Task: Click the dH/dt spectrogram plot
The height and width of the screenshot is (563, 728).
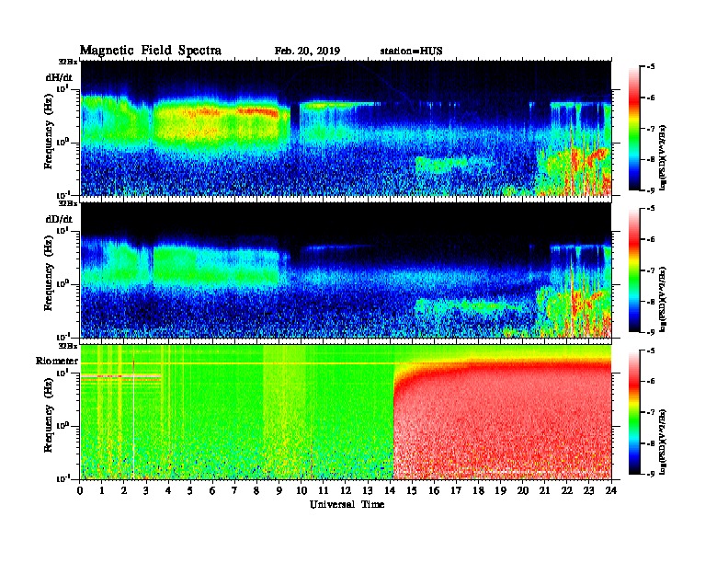Action: click(x=346, y=128)
